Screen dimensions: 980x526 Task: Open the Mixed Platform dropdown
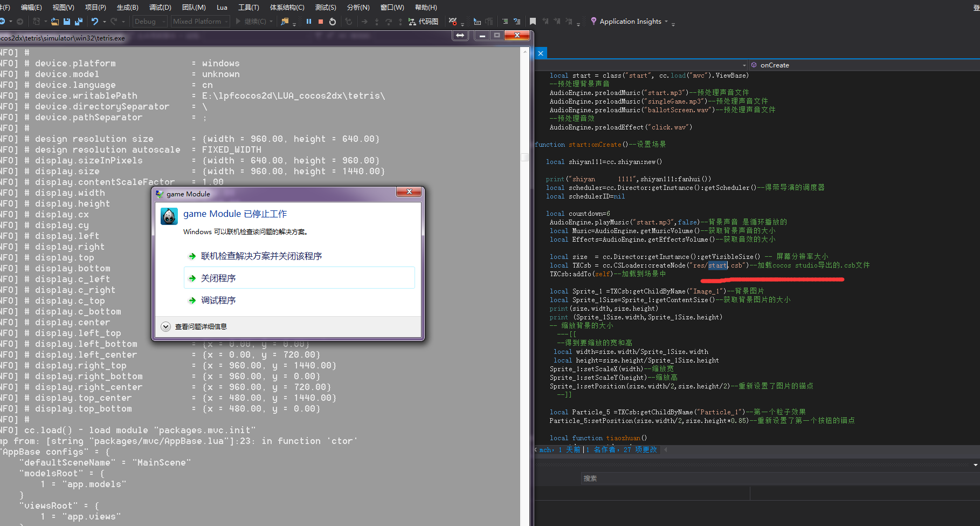coord(201,22)
